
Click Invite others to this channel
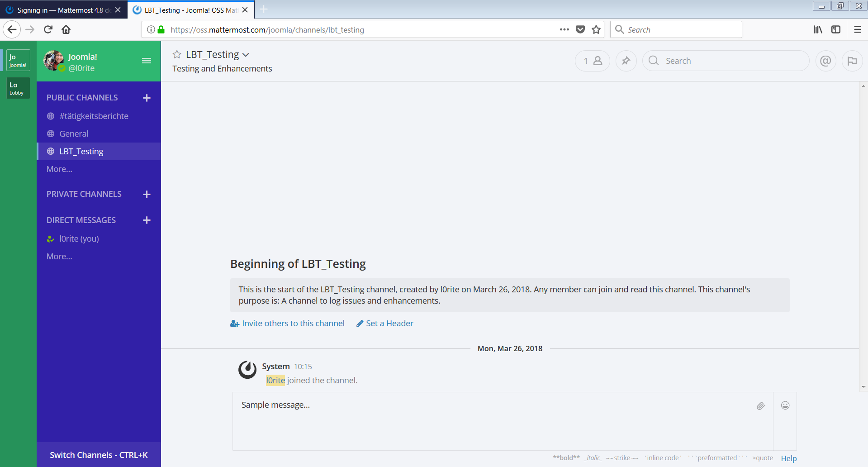293,323
